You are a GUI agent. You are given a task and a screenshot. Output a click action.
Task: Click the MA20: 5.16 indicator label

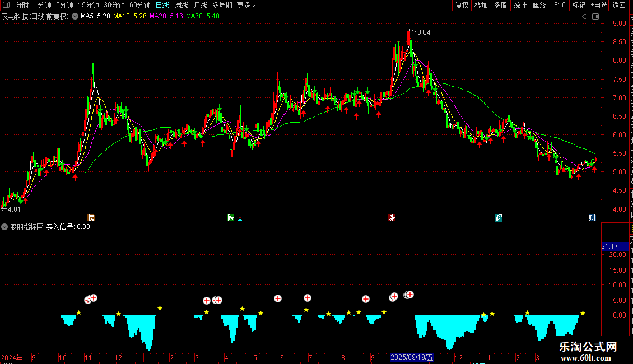click(x=166, y=17)
